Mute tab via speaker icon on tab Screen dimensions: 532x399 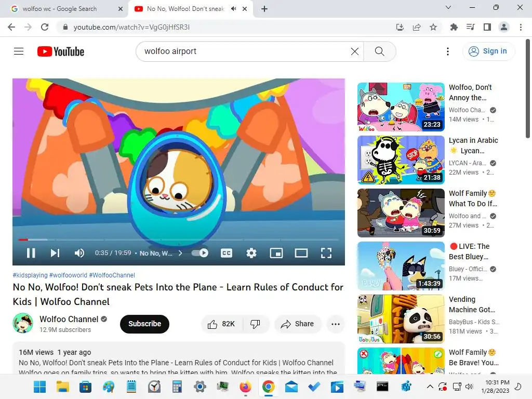point(233,9)
